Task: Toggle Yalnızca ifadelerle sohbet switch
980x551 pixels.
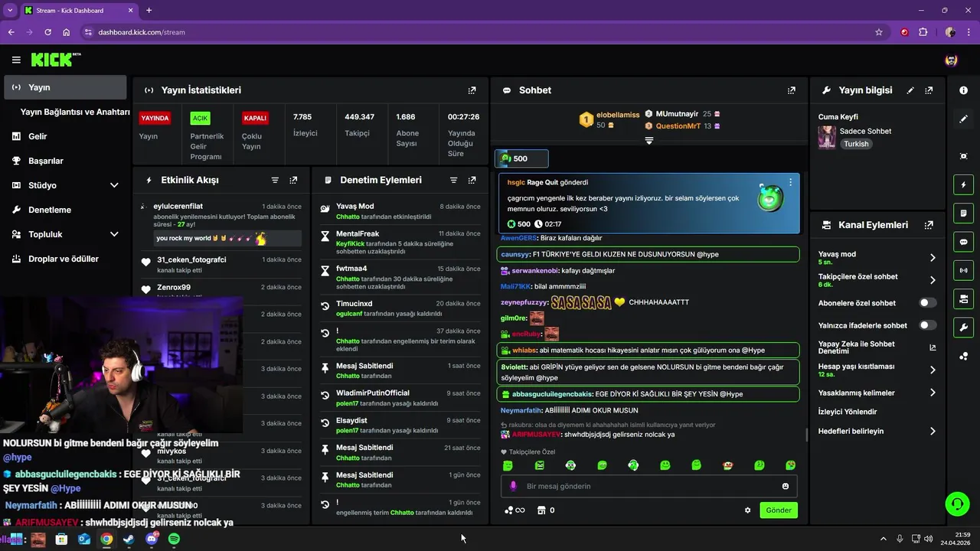Action: pos(927,325)
